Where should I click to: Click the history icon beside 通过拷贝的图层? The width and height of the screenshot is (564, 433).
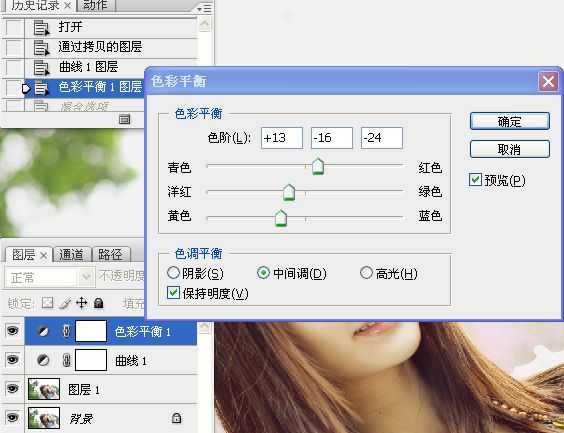click(41, 48)
